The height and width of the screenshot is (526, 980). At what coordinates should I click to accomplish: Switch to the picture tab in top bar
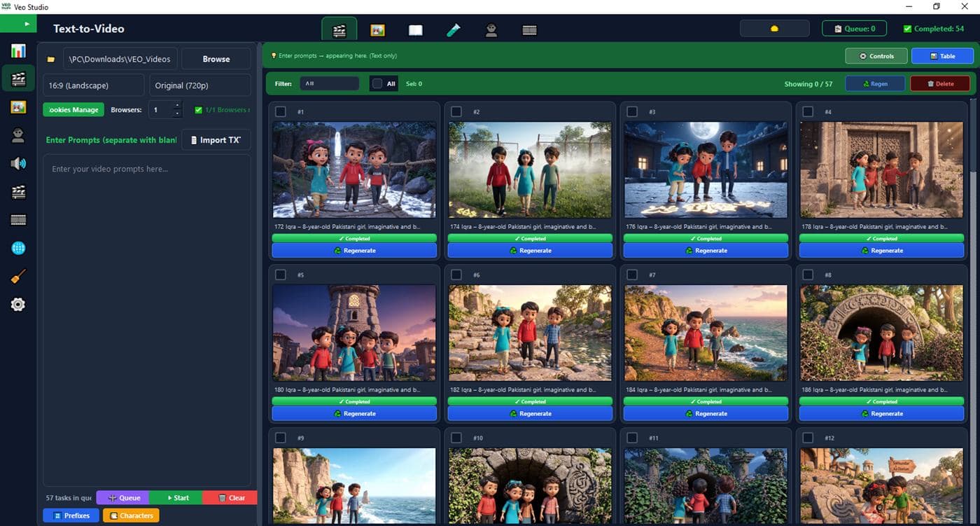tap(378, 30)
